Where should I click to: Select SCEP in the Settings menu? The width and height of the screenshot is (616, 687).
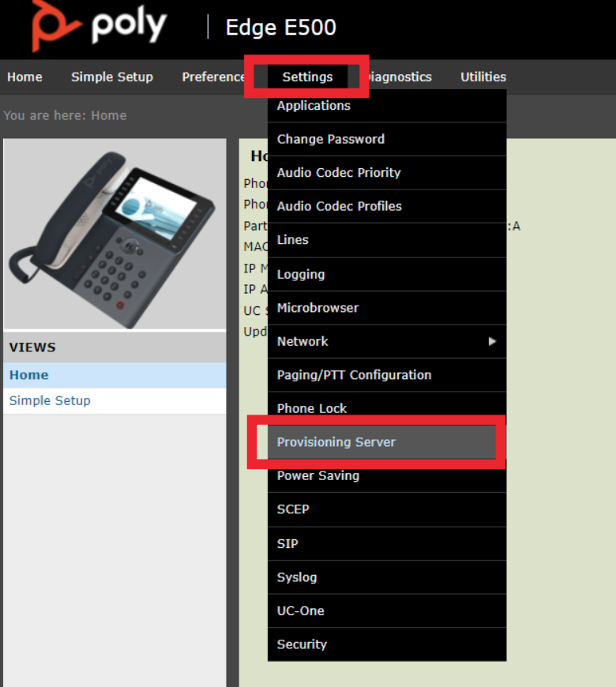tap(387, 509)
